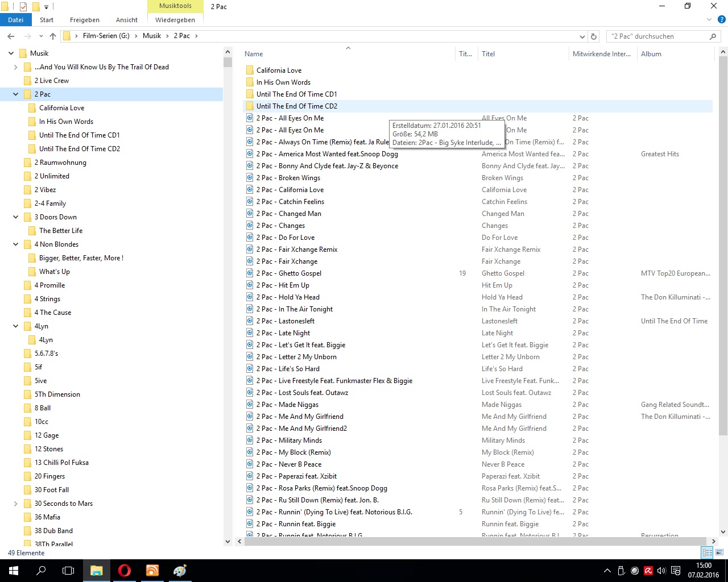Refresh the 2 Pac folder view

(594, 36)
